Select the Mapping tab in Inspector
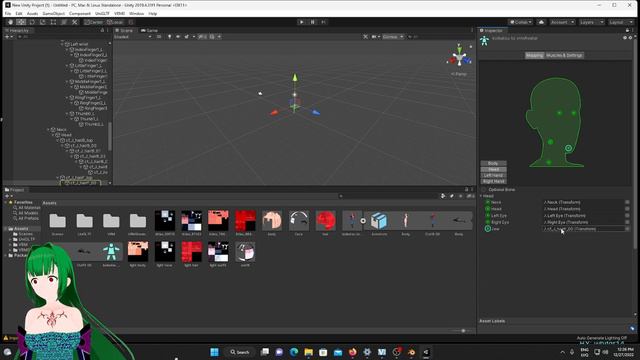The width and height of the screenshot is (640, 360). click(534, 55)
